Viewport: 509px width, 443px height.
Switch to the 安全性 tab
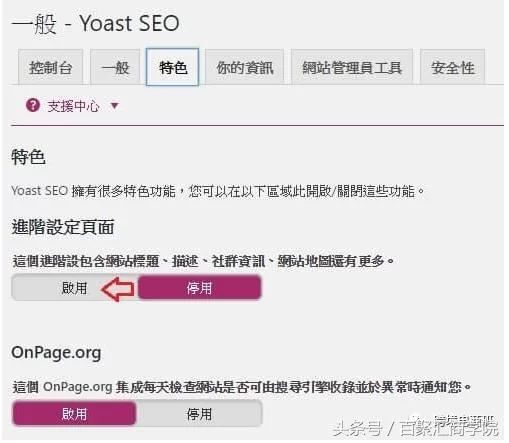click(453, 67)
